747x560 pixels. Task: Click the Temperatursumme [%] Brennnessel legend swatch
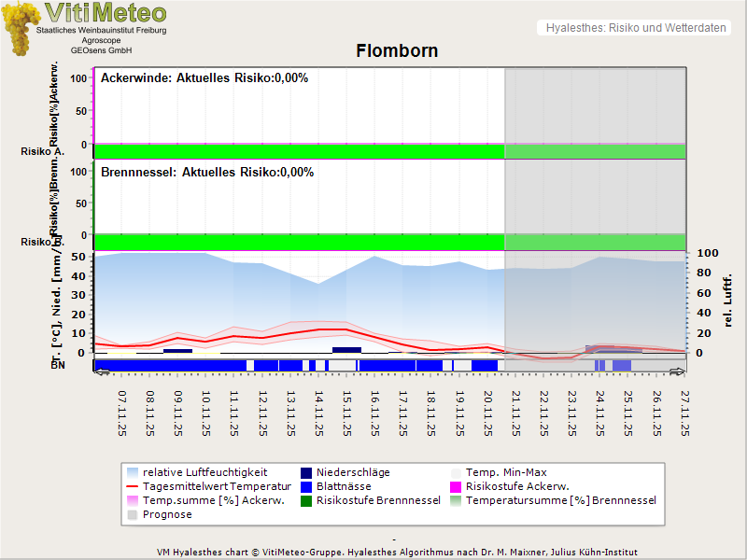[457, 500]
